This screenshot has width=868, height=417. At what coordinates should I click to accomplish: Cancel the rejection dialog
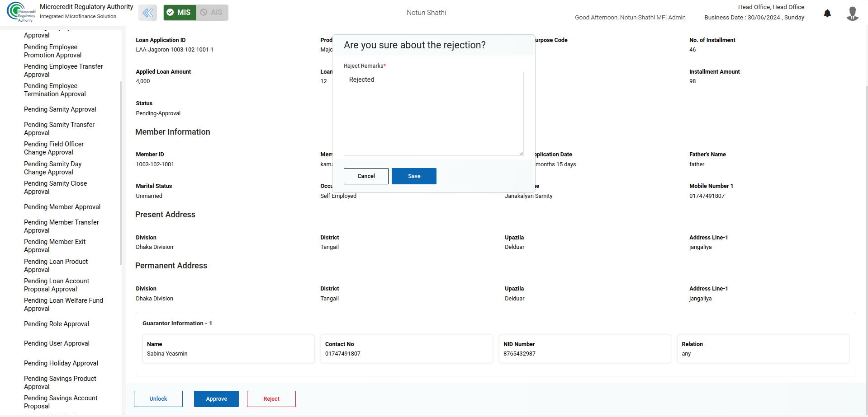[365, 176]
